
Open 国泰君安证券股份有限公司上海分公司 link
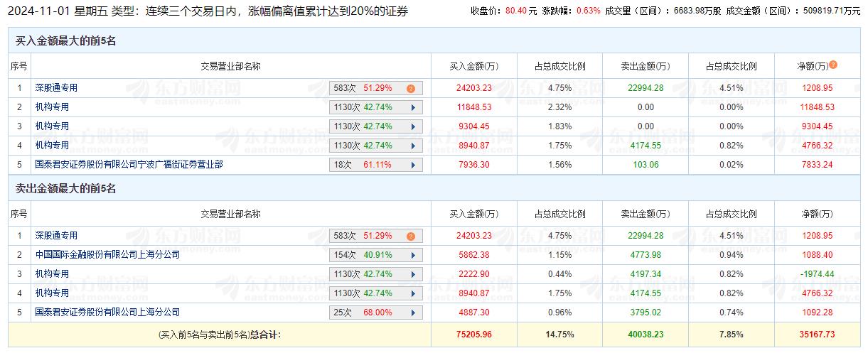(107, 312)
